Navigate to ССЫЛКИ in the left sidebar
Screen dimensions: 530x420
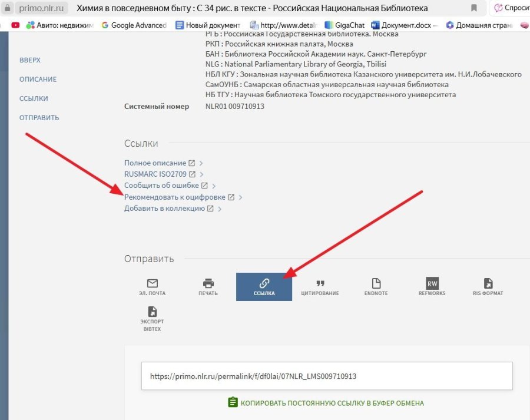tap(34, 98)
